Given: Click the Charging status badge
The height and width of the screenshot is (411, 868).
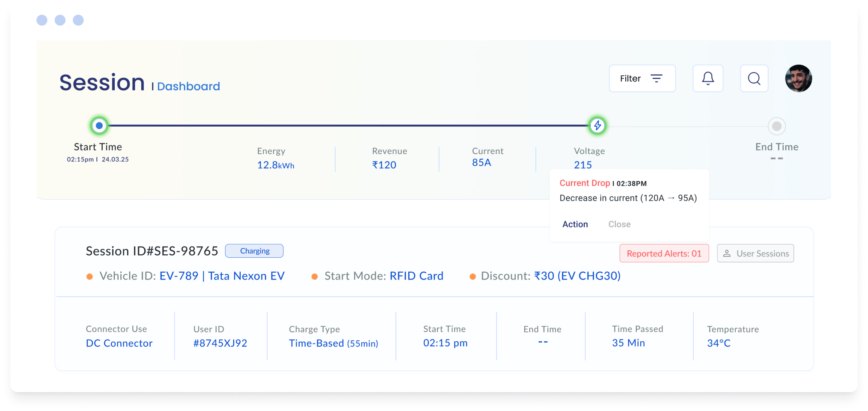Looking at the screenshot, I should [254, 251].
